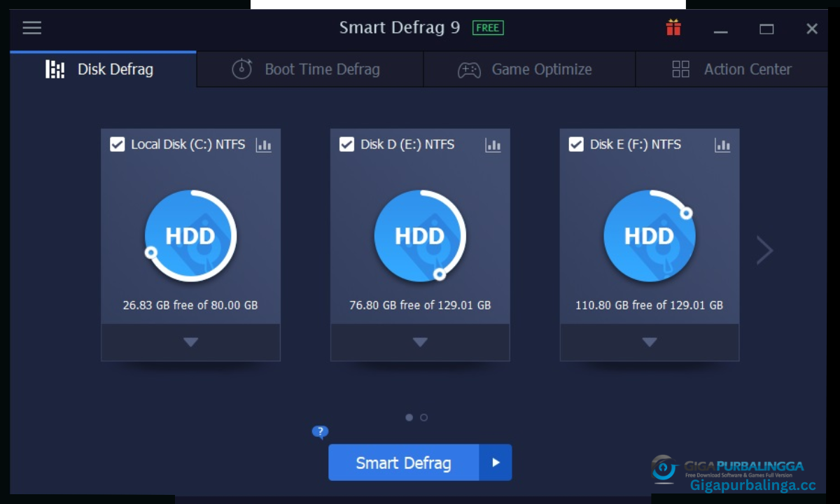Viewport: 840px width, 504px height.
Task: Open the hamburger main menu
Action: (31, 28)
